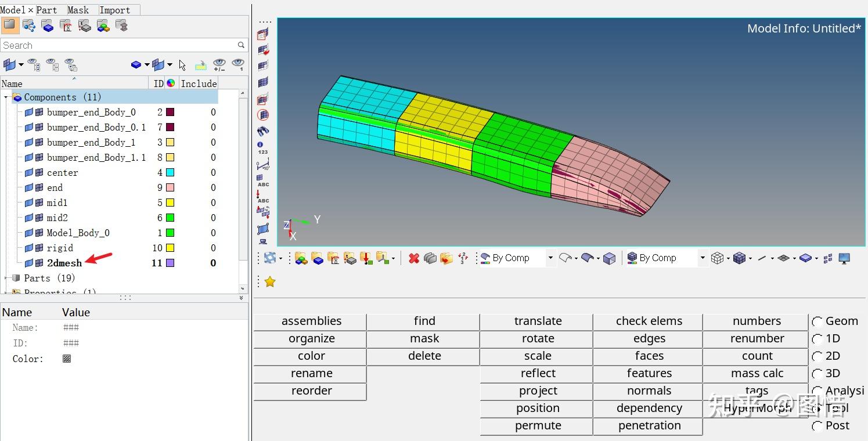Change color swatch of bumper_end_Body_0
The height and width of the screenshot is (441, 868).
point(170,112)
